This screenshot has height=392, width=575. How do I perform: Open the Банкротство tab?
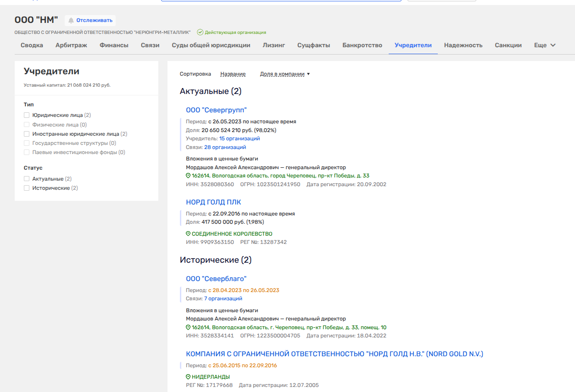pyautogui.click(x=362, y=45)
